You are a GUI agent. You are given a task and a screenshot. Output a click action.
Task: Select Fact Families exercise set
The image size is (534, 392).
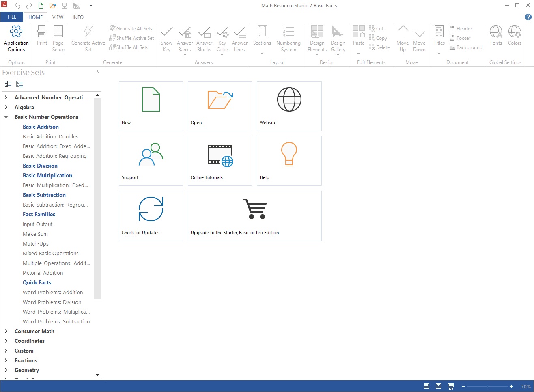click(x=39, y=214)
